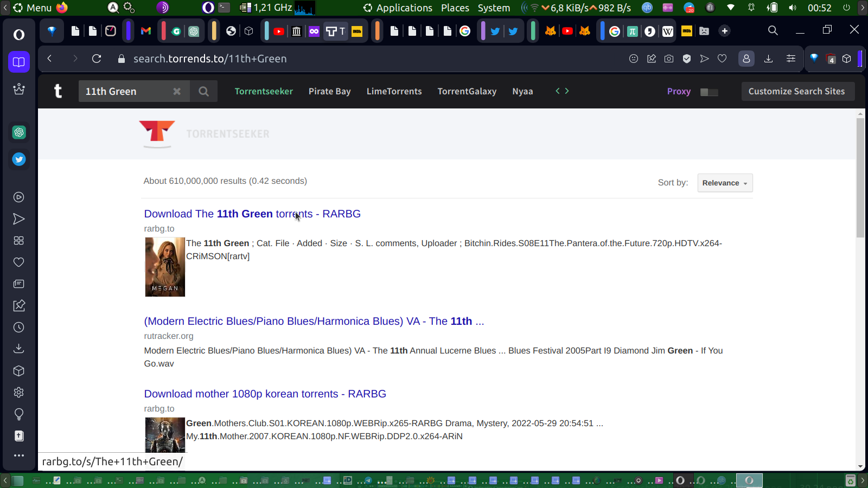Open ChatGPT from the Opera sidebar

coord(19,132)
